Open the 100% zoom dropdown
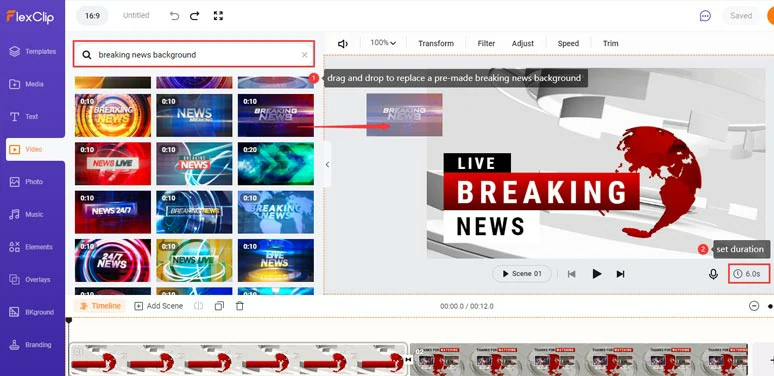Image resolution: width=774 pixels, height=376 pixels. coord(383,43)
